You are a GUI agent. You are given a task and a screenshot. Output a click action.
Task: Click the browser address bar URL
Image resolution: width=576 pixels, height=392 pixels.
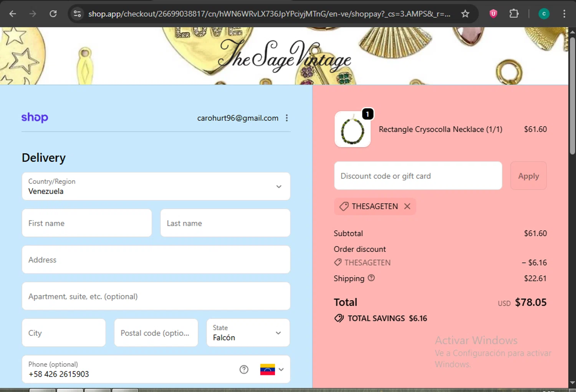pos(269,14)
